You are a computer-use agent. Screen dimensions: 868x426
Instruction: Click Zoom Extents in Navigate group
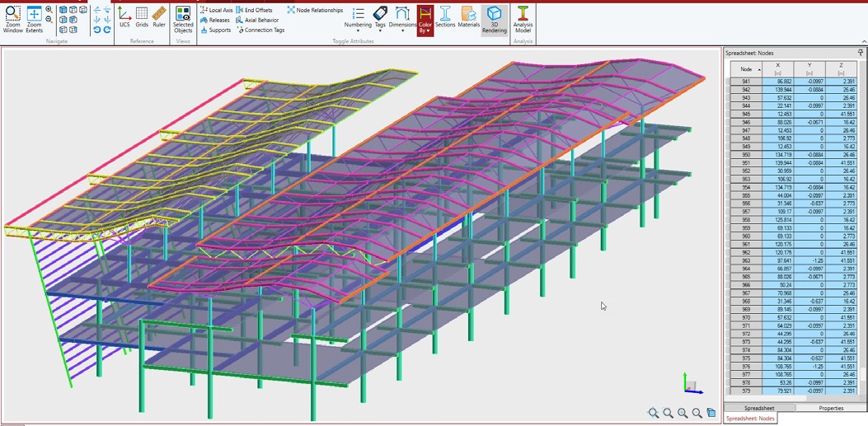click(34, 18)
